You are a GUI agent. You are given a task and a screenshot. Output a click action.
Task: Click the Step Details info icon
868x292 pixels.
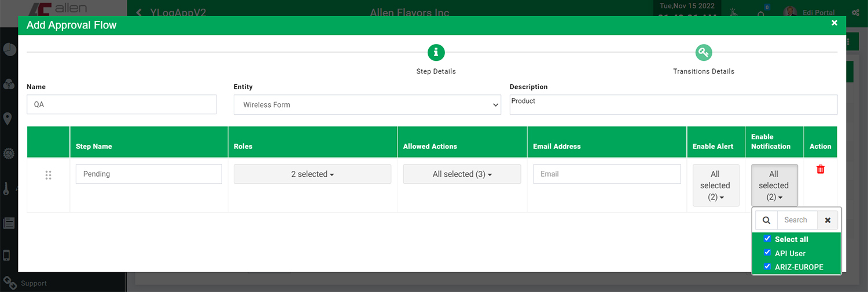tap(436, 53)
